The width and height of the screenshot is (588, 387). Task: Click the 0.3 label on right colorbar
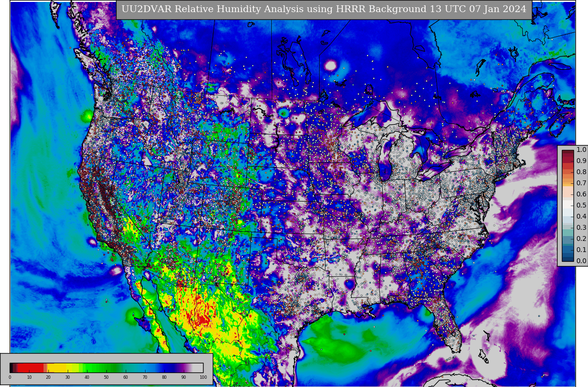[x=581, y=228]
